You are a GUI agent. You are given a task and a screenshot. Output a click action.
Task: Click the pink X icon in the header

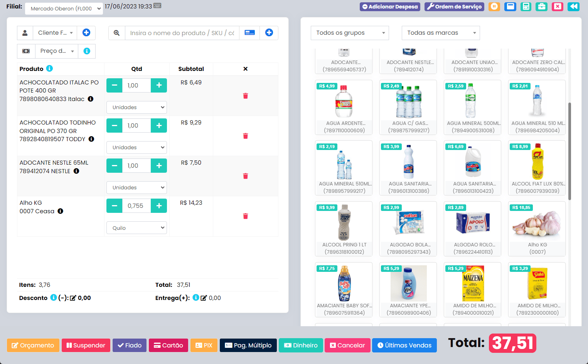[x=558, y=7]
